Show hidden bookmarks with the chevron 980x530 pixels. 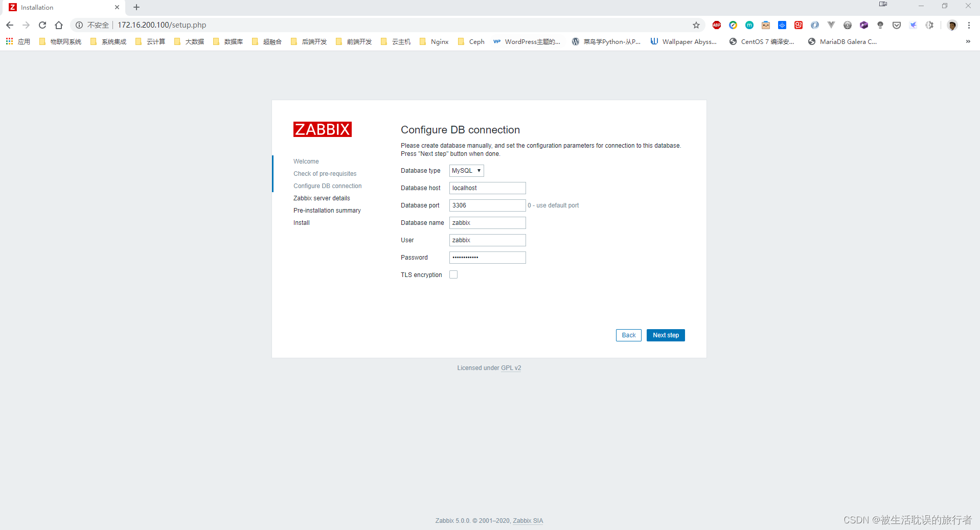968,42
